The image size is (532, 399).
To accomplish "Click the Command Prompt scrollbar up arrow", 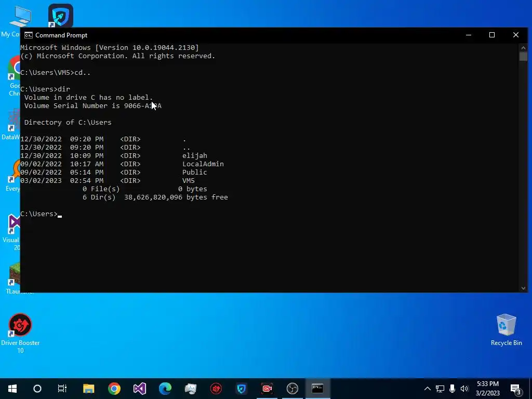I will pos(523,47).
